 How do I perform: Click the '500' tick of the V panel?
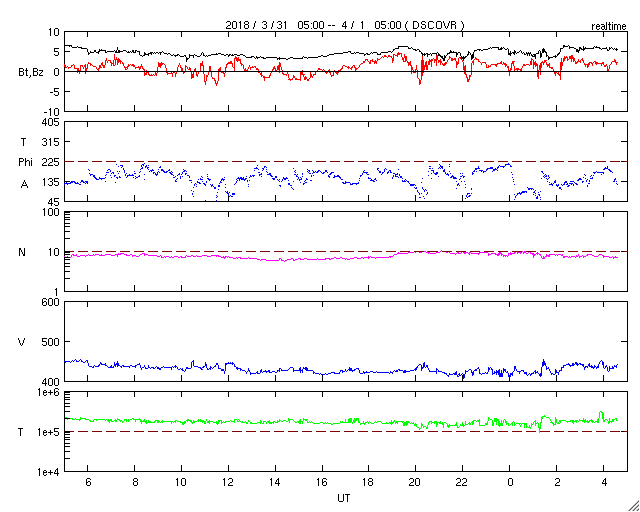[51, 342]
